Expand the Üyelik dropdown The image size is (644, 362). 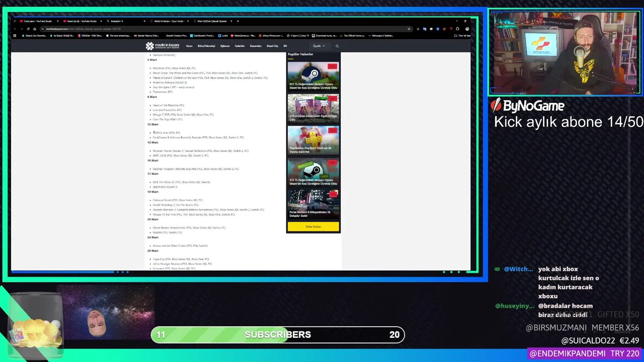click(319, 46)
